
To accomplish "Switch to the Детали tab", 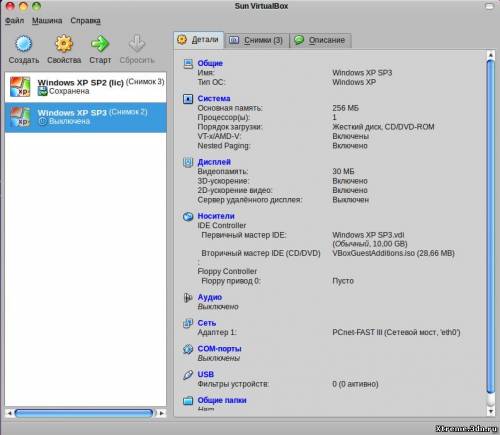I will pyautogui.click(x=199, y=40).
